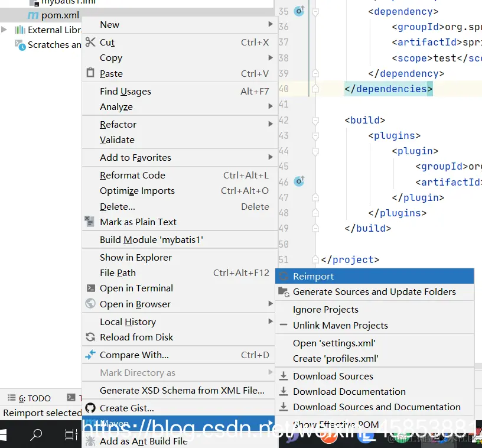Click the Task View icon on taskbar

(x=71, y=434)
